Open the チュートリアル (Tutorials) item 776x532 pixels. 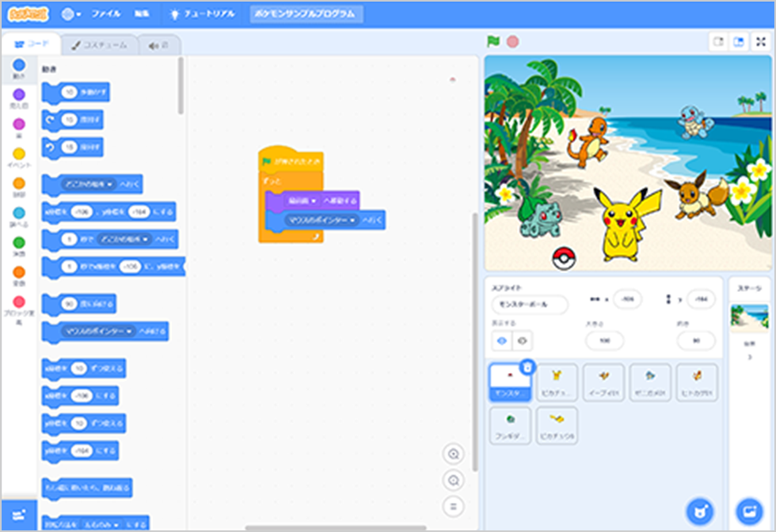pos(203,14)
